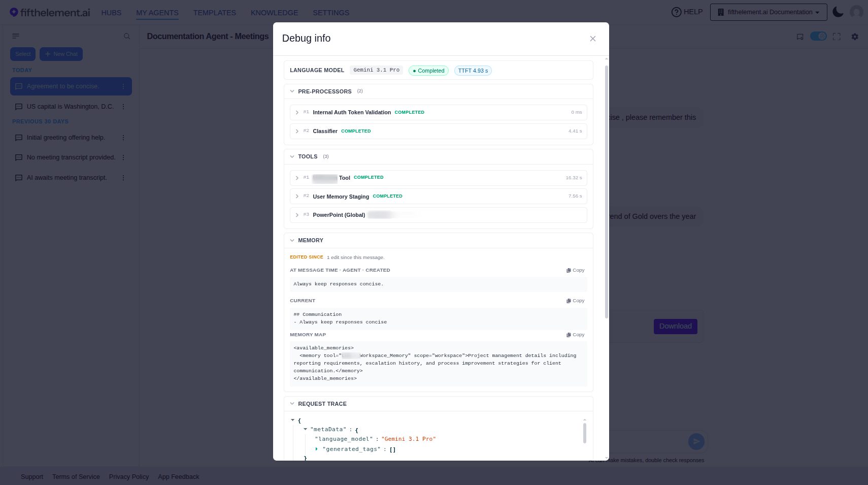Screen dimensions: 868x485
Task: Collapse the Request Trace section
Action: tap(292, 404)
